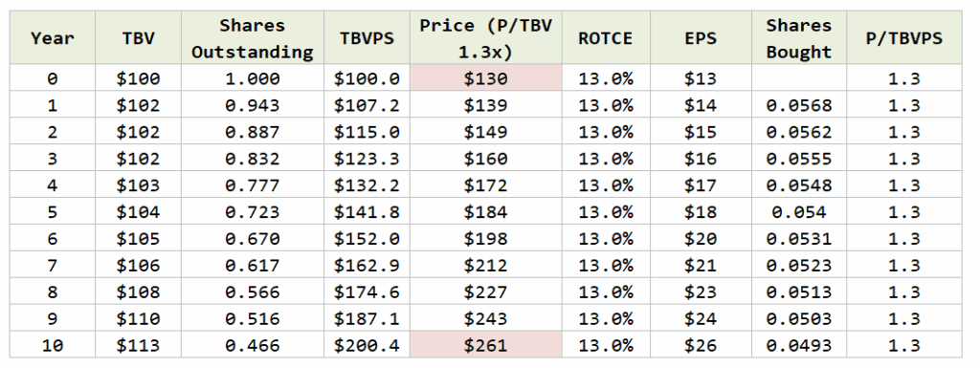
Task: Select the Price (P/TBV 1.3x) header
Action: [485, 37]
